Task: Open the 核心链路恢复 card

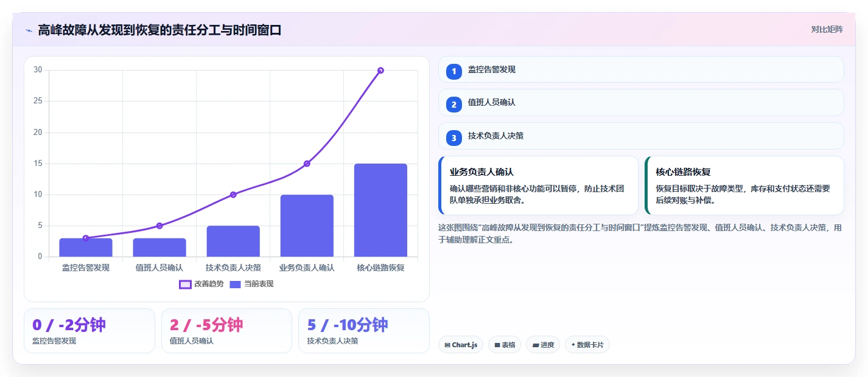Action: pos(744,185)
